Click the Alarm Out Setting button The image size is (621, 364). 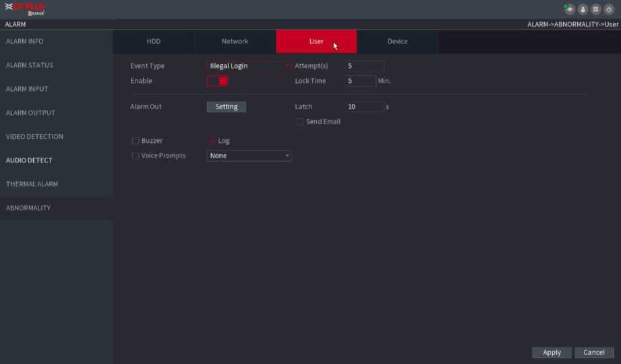click(x=227, y=107)
